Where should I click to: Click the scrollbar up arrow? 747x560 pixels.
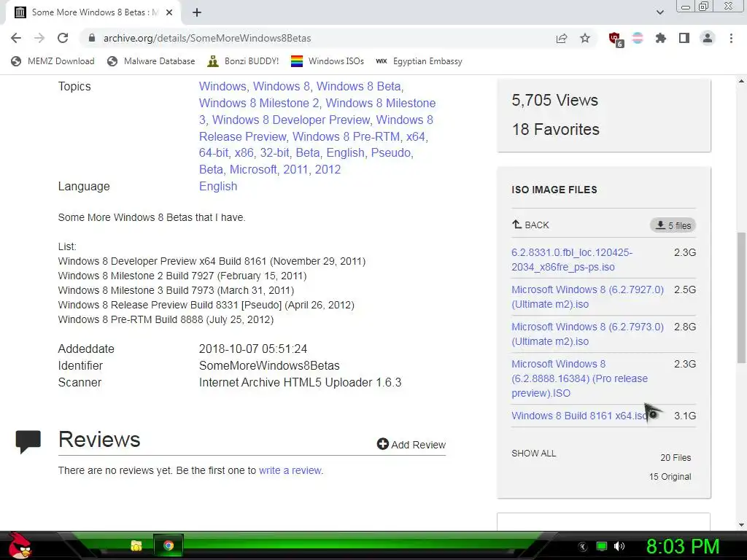coord(741,81)
